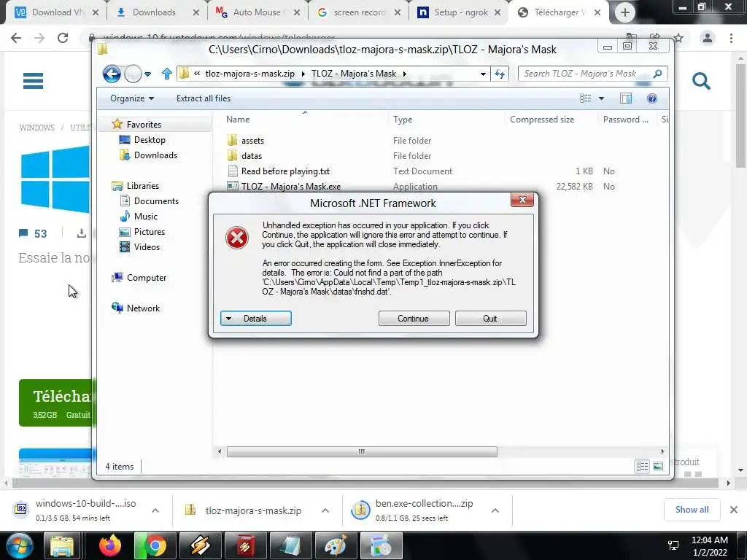Close the downloads bar
This screenshot has width=747, height=560.
734,510
